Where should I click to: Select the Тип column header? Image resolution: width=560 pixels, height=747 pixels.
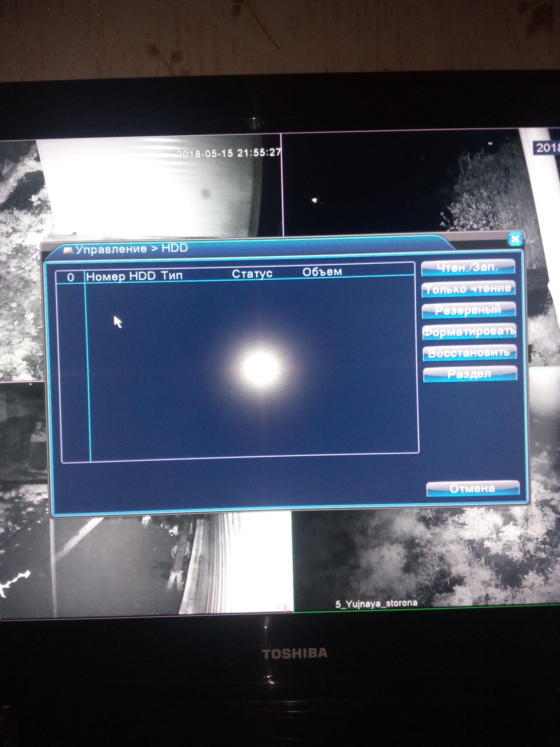(172, 276)
